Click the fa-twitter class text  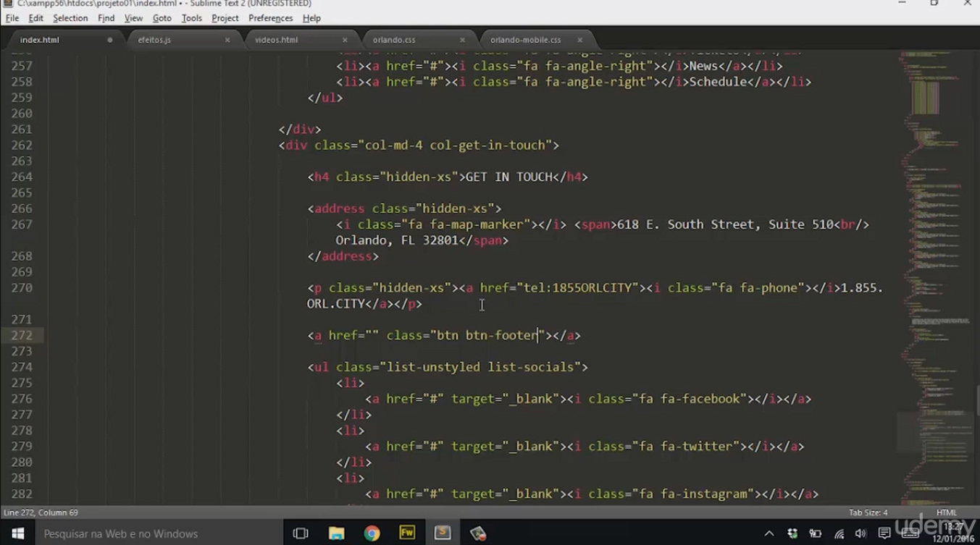[697, 447]
